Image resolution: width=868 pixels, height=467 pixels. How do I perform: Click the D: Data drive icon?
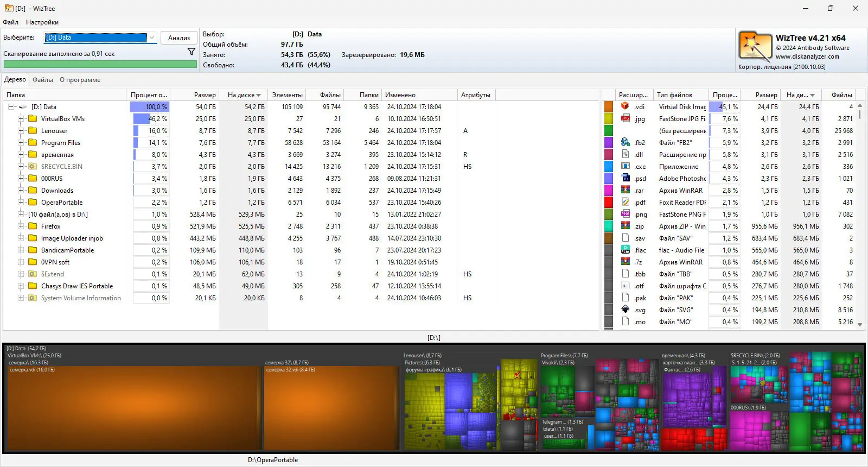[x=23, y=107]
